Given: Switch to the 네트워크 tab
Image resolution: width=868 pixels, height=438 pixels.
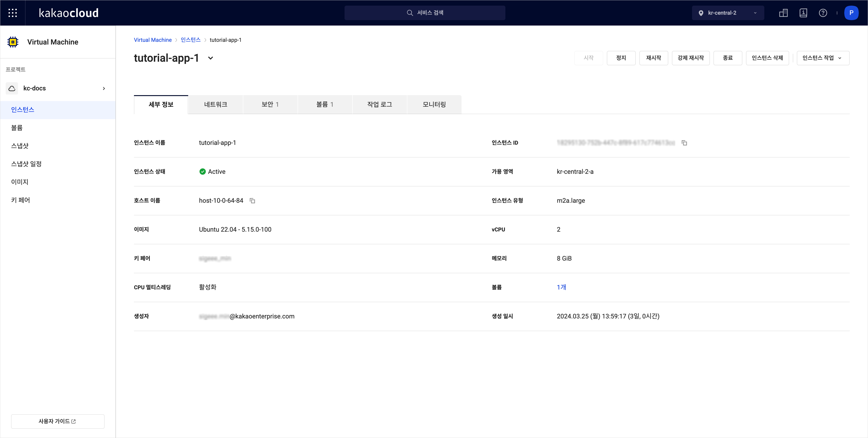Looking at the screenshot, I should point(216,105).
